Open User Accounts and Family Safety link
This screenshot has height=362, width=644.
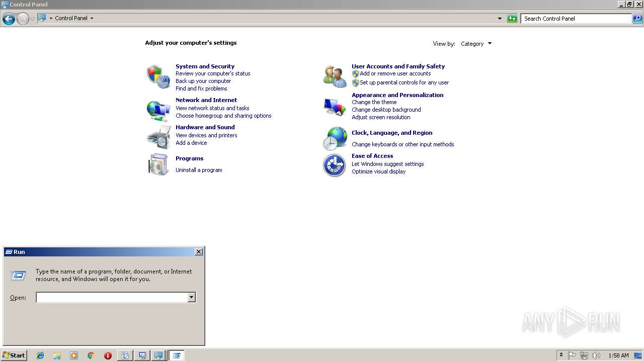point(398,66)
